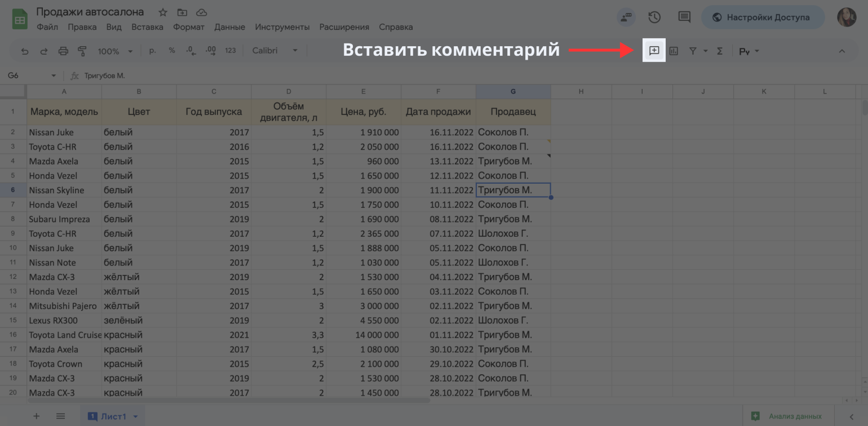Click the print icon

[63, 51]
